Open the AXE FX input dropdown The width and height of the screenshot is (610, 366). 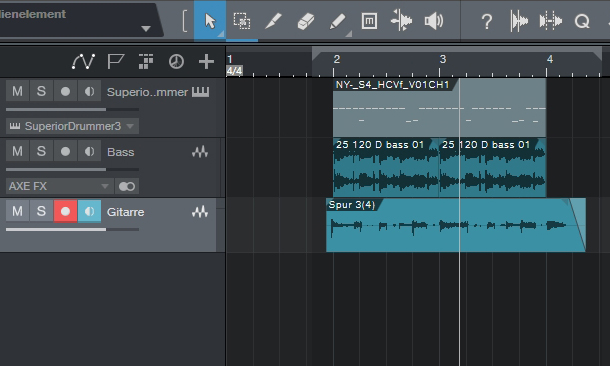[x=60, y=186]
